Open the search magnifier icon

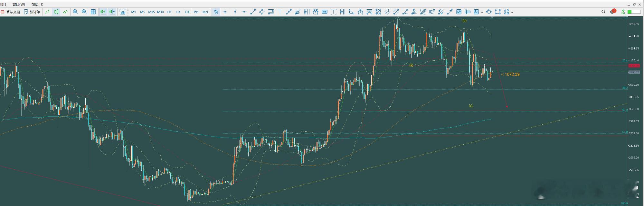tap(603, 12)
